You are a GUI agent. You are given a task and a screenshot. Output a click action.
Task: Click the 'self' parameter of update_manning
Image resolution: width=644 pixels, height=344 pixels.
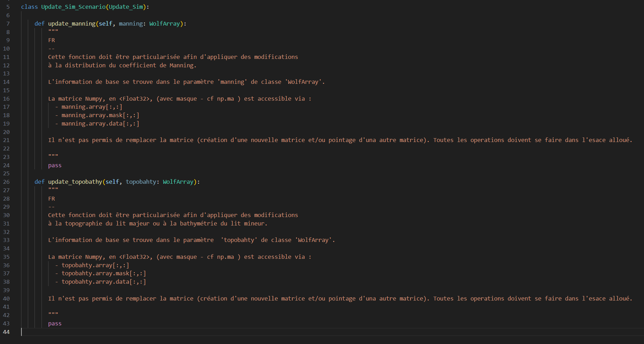105,23
